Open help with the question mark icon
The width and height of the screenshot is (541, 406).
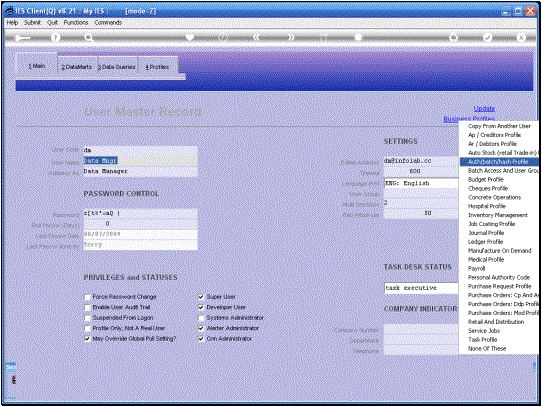pos(55,38)
